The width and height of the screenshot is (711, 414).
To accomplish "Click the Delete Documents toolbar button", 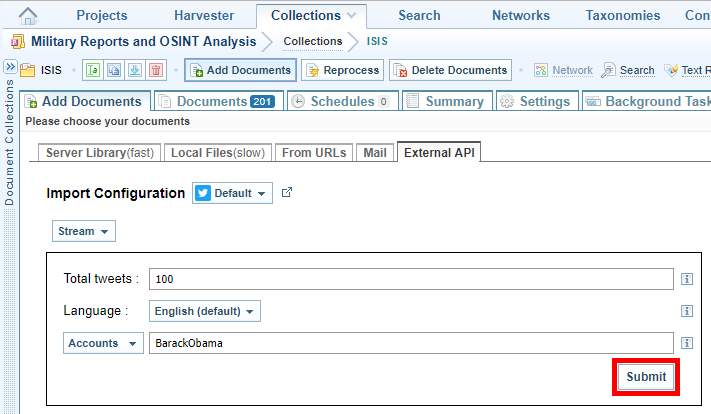I will (450, 70).
